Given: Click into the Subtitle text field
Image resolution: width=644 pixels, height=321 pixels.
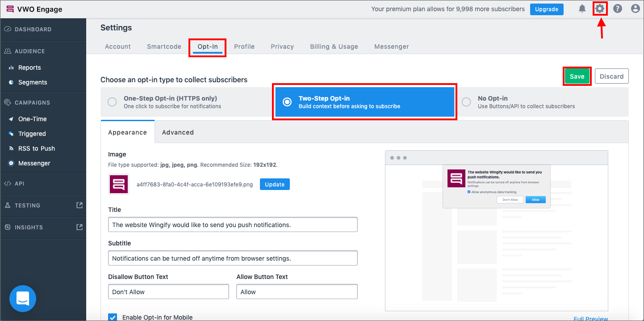Looking at the screenshot, I should tap(233, 258).
